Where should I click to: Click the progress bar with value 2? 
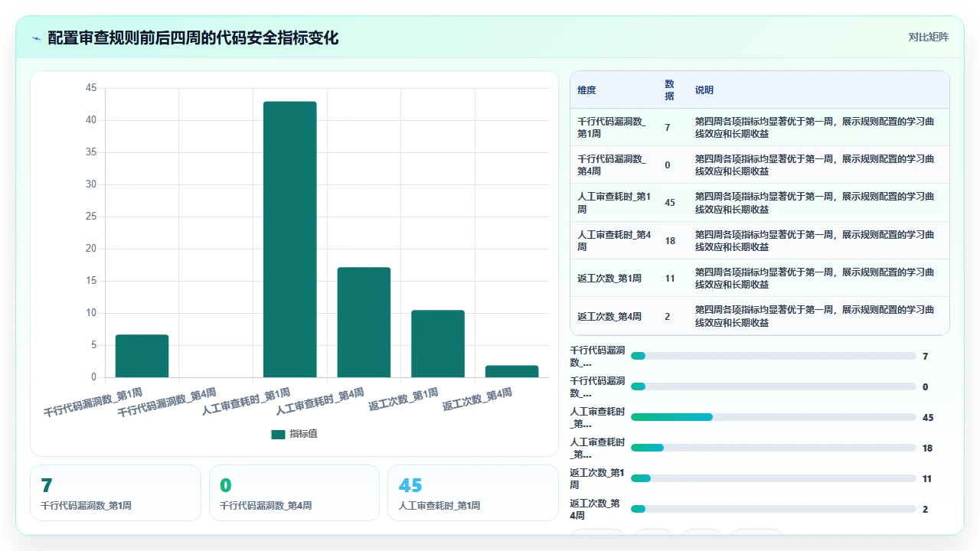(773, 509)
